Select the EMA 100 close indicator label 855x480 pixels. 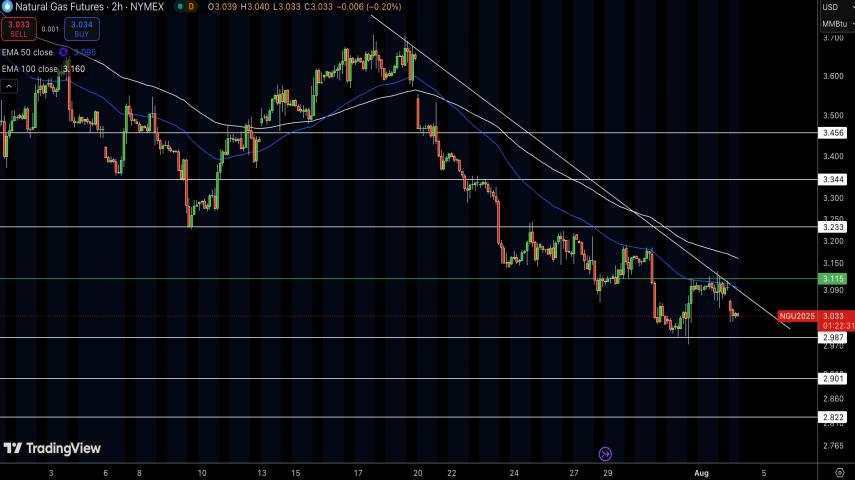point(30,68)
